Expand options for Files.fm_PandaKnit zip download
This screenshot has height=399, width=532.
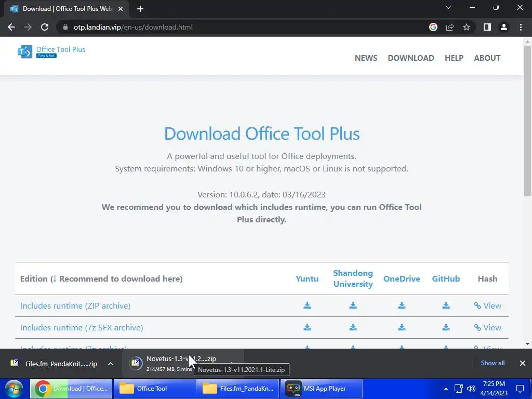pyautogui.click(x=111, y=364)
